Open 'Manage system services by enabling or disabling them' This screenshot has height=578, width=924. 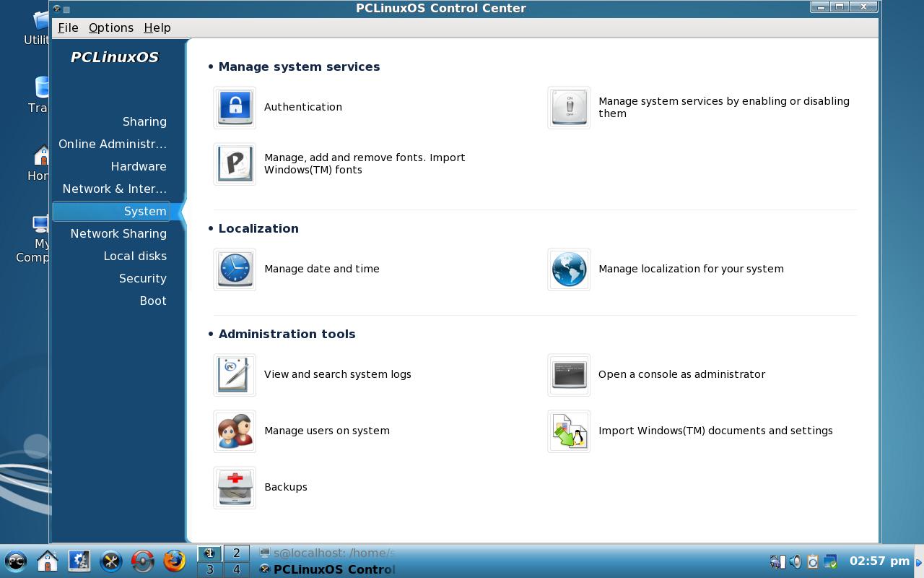pos(724,107)
